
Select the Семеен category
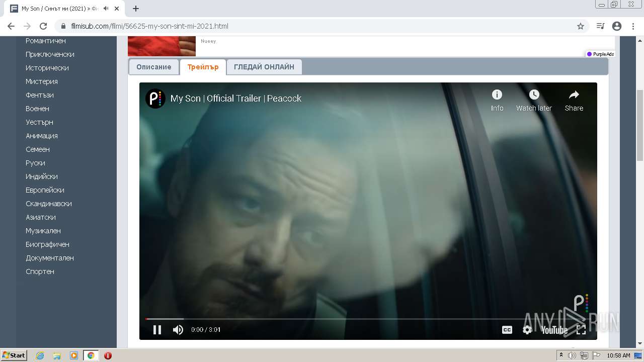38,149
